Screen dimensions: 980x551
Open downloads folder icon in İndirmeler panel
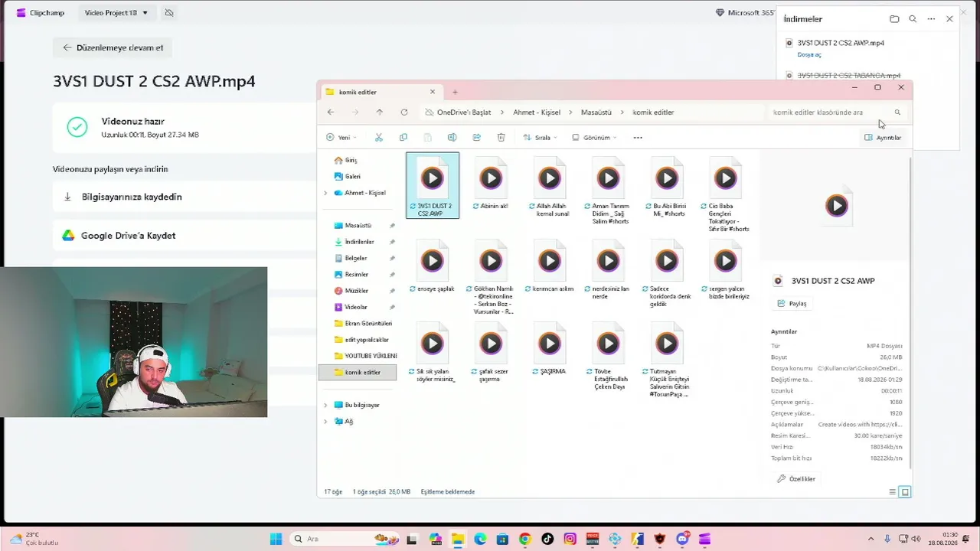tap(894, 19)
